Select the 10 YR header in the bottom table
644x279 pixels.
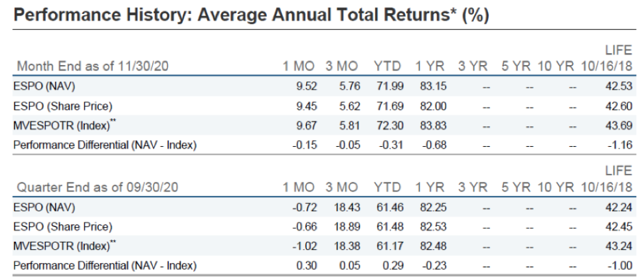(x=555, y=188)
